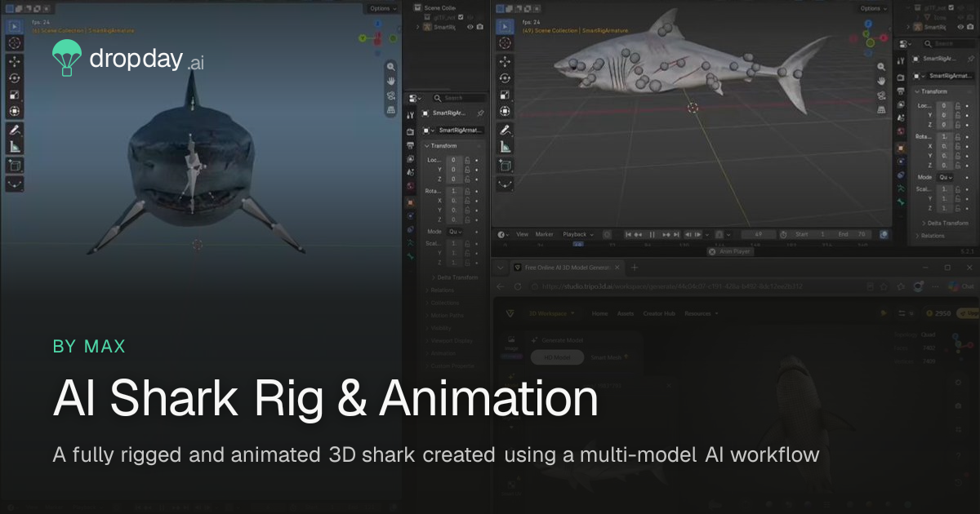
Task: Select the Transform tool in right Blender viewport
Action: [506, 112]
